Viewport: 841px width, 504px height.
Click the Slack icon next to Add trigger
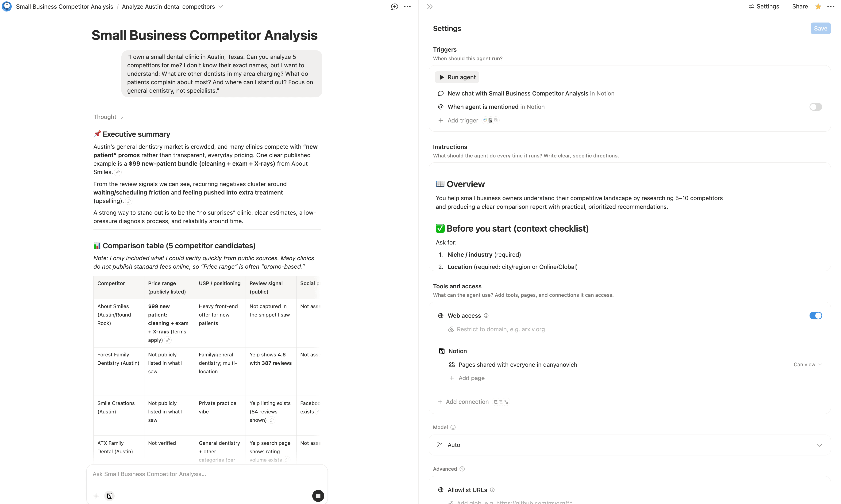pos(485,121)
